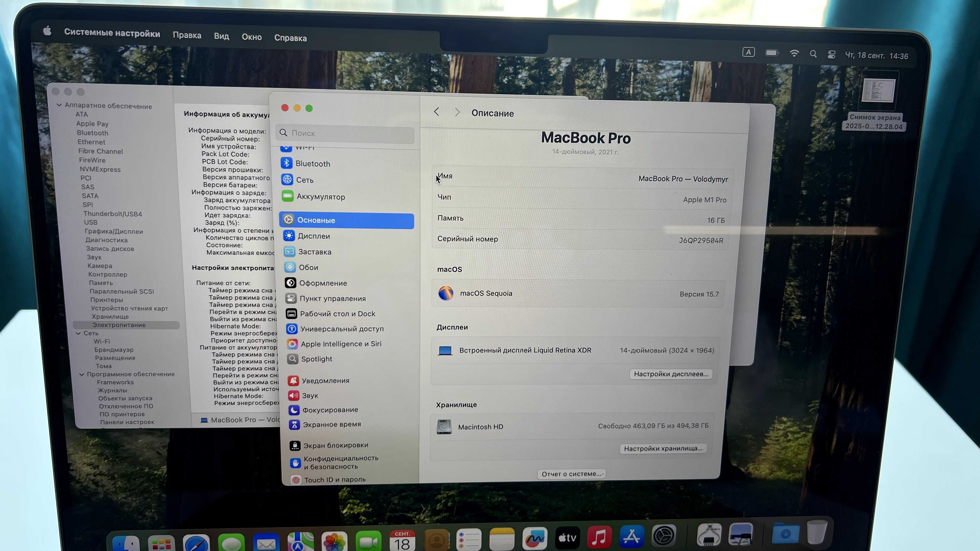Viewport: 980px width, 551px height.
Task: Open Freeform from the Dock
Action: click(534, 538)
